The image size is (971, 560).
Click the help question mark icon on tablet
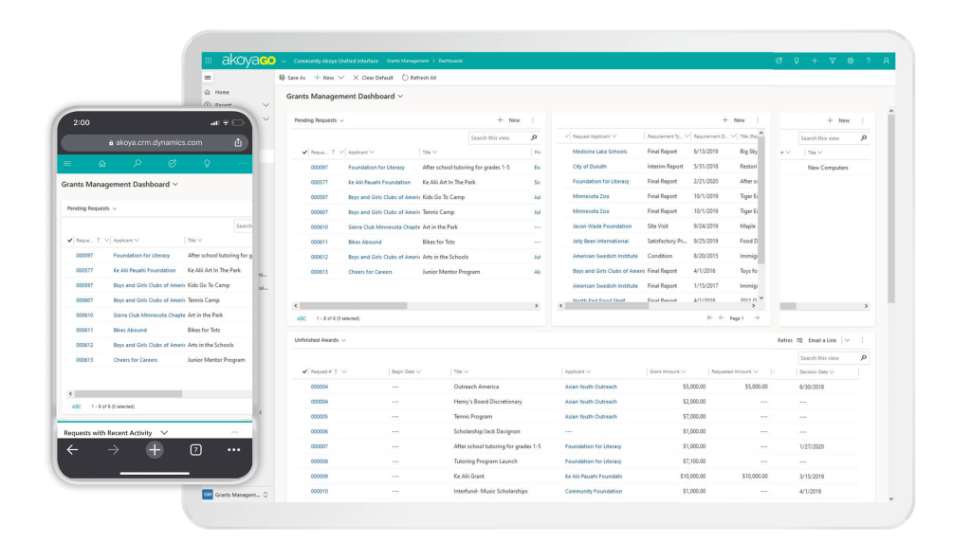click(x=869, y=61)
